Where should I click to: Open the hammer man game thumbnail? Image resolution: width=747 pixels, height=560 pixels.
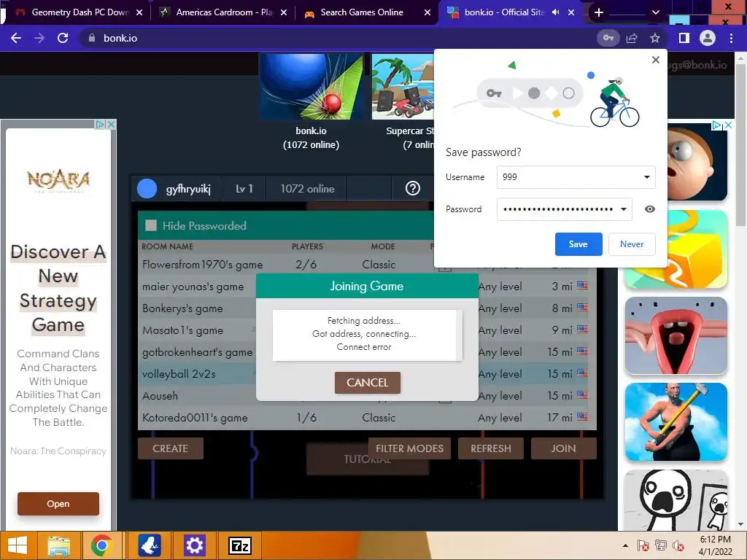676,422
